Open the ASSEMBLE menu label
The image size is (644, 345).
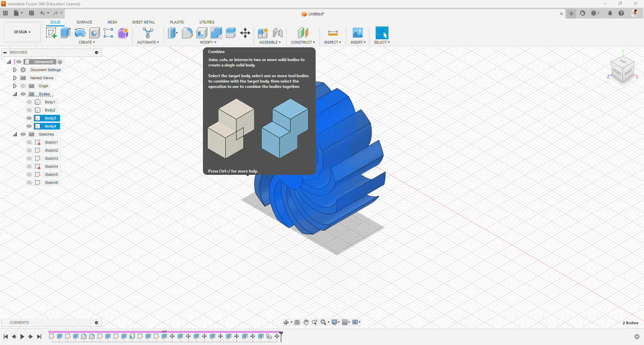click(270, 42)
